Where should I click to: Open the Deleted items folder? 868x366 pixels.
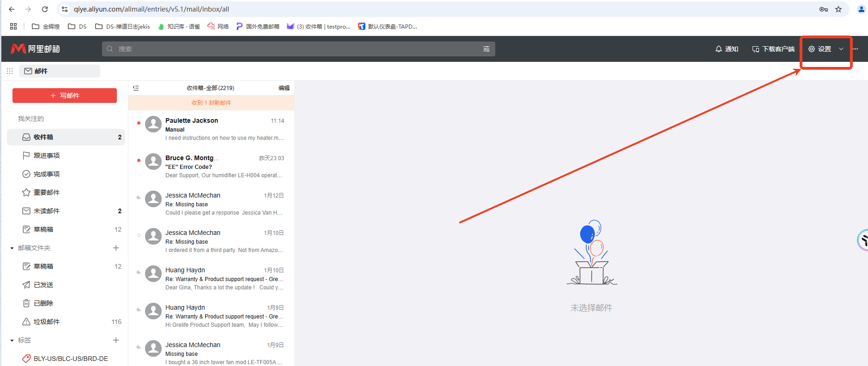point(43,303)
